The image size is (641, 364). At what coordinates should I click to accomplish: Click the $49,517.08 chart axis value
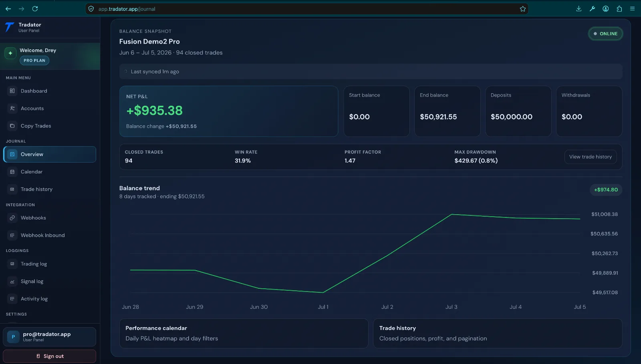pyautogui.click(x=605, y=293)
